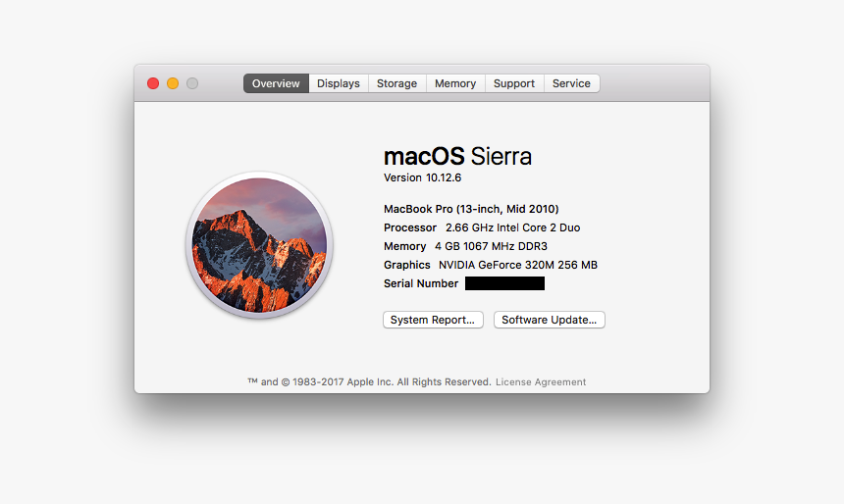Screen dimensions: 844x504
Task: Click the Serial Number label
Action: click(x=421, y=283)
